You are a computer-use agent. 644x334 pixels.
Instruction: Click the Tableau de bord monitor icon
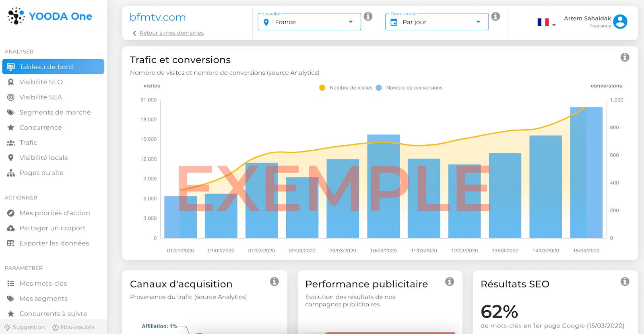click(11, 67)
